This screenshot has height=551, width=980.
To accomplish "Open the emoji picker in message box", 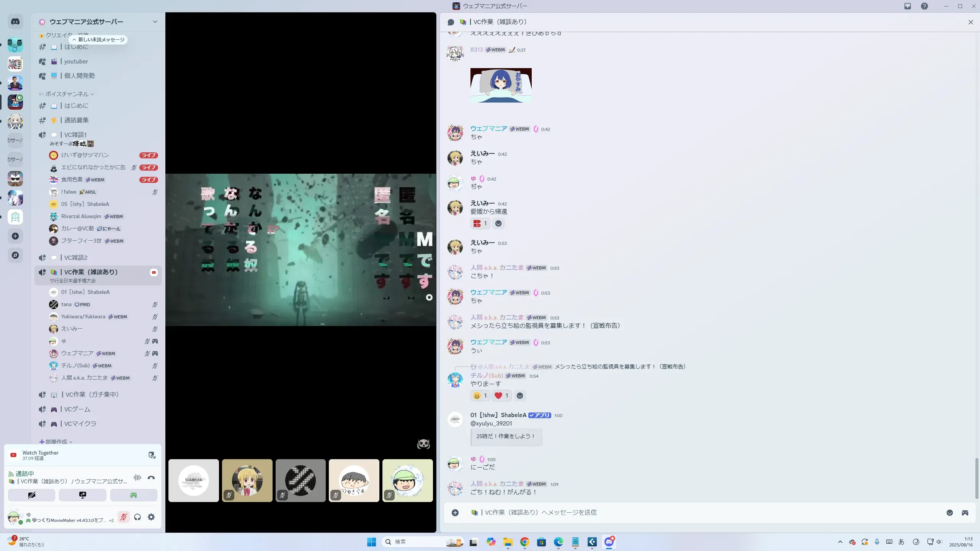I will (x=950, y=513).
